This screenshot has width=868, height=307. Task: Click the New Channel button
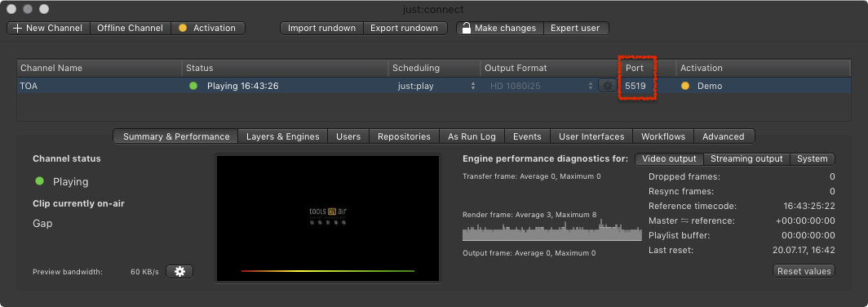48,29
